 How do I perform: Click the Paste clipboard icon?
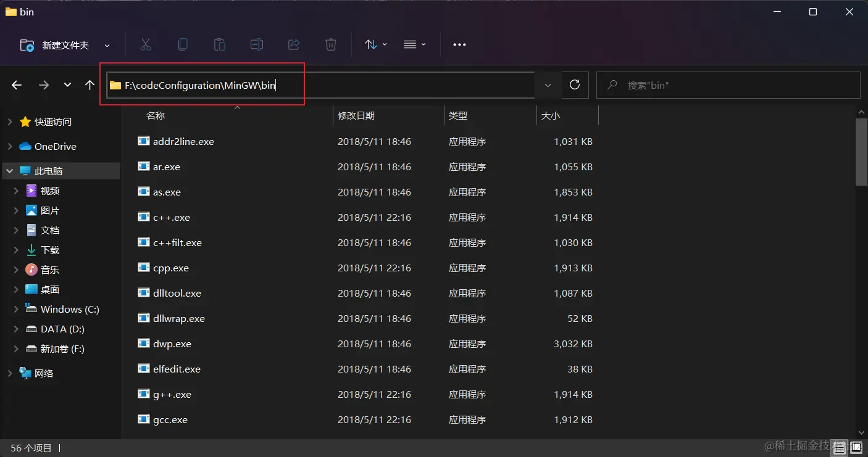click(x=220, y=44)
